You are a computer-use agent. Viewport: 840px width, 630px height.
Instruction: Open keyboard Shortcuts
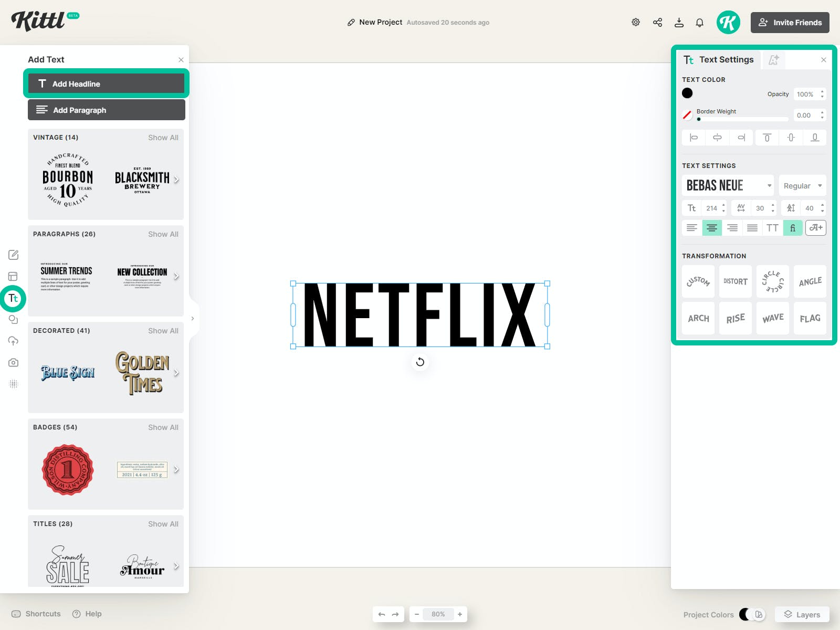click(36, 614)
